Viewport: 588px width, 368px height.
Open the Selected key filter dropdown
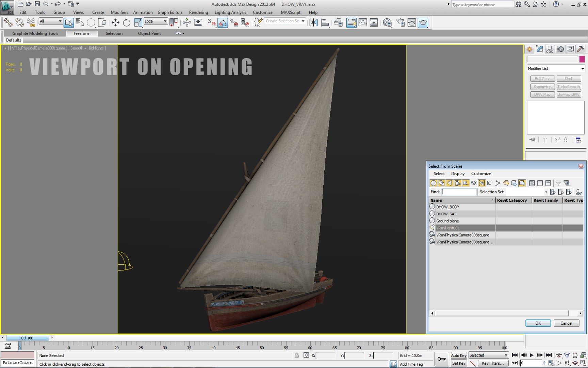pyautogui.click(x=488, y=355)
